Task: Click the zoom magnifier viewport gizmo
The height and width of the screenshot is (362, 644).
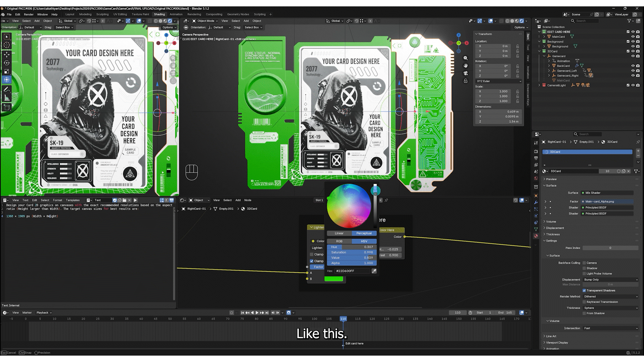Action: (466, 58)
